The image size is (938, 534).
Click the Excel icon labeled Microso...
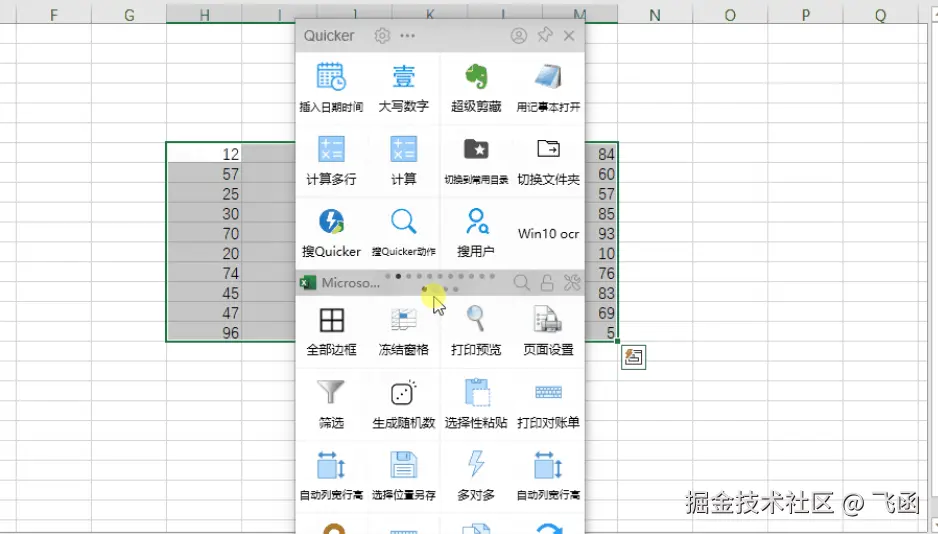pos(308,283)
